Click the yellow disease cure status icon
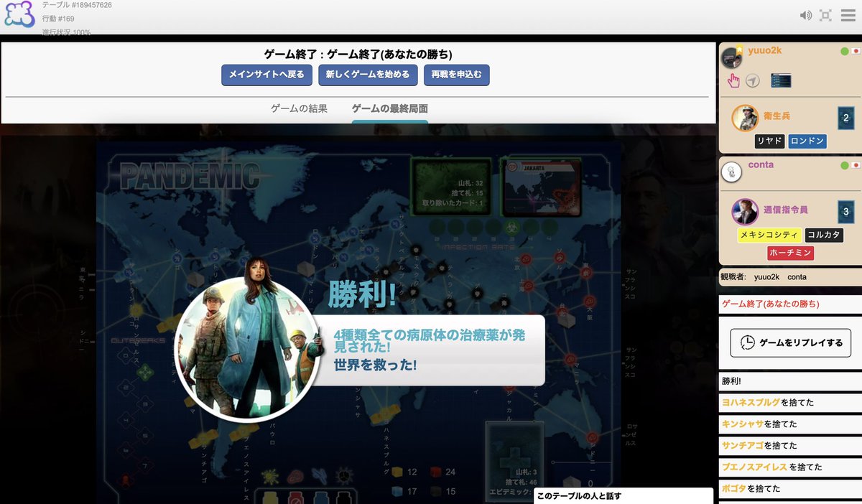This screenshot has width=862, height=504. pyautogui.click(x=270, y=476)
